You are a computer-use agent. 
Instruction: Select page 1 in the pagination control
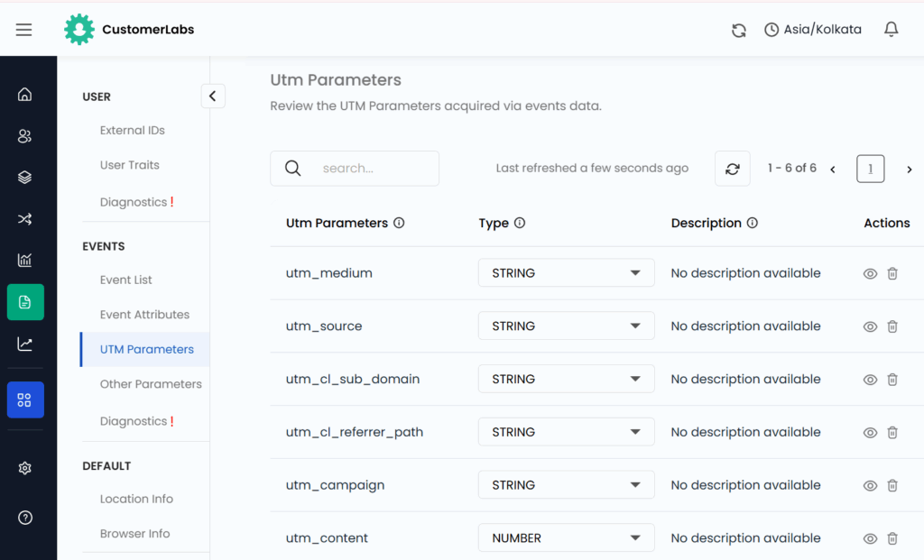[870, 169]
